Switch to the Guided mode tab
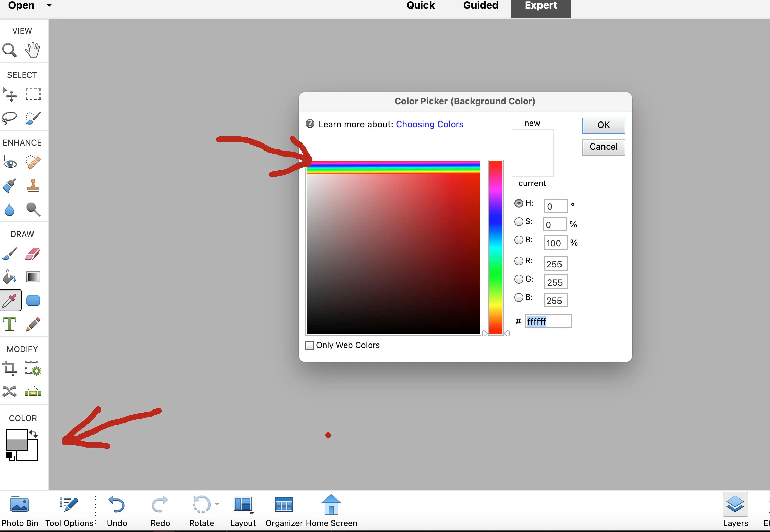 481,6
